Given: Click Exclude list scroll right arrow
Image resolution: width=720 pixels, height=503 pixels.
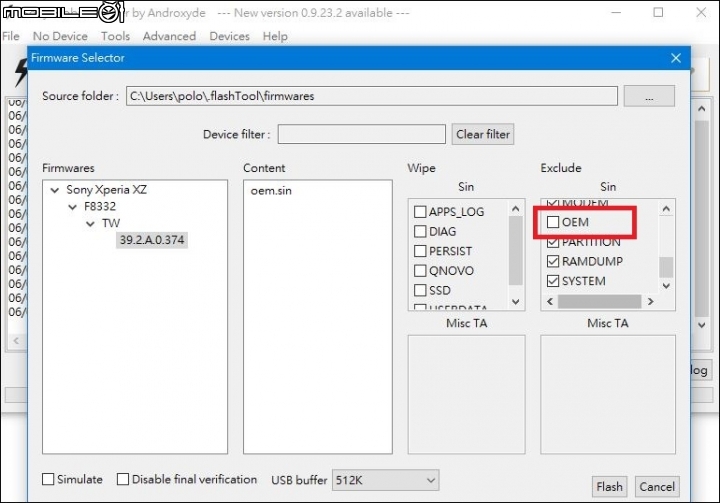Looking at the screenshot, I should tap(650, 301).
